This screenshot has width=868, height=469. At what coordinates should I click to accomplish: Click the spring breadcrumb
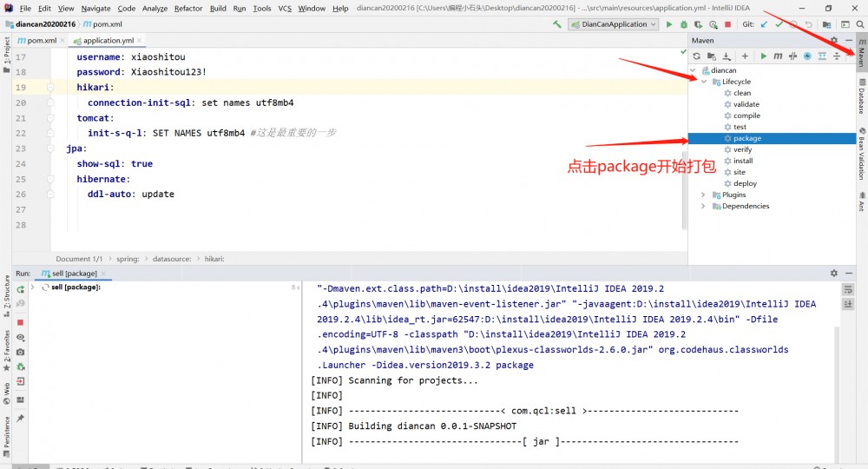128,259
